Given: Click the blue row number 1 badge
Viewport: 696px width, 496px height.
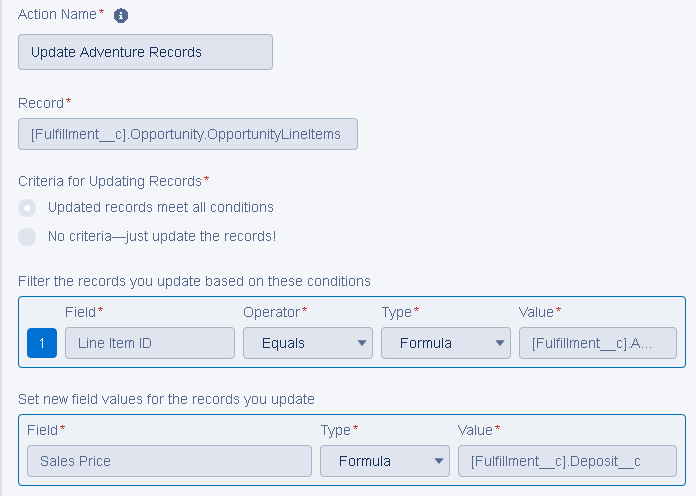Looking at the screenshot, I should tap(42, 343).
